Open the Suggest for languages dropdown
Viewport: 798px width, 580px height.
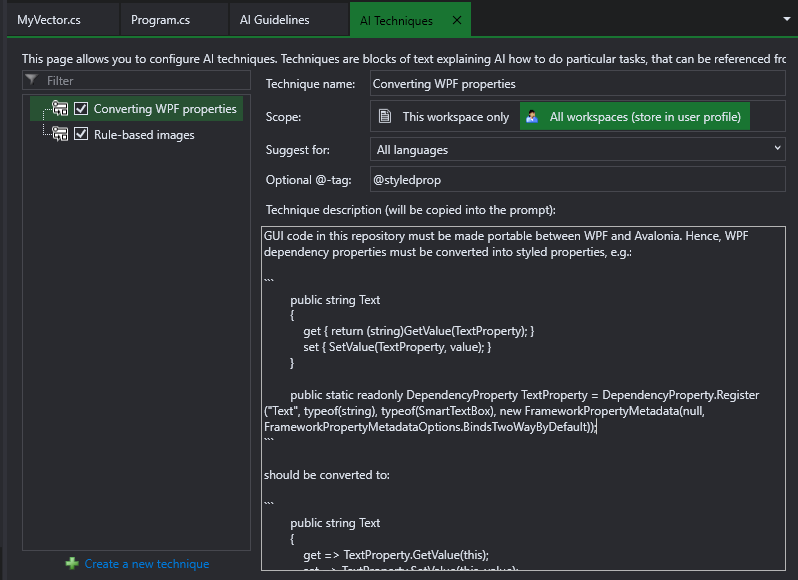coord(578,150)
